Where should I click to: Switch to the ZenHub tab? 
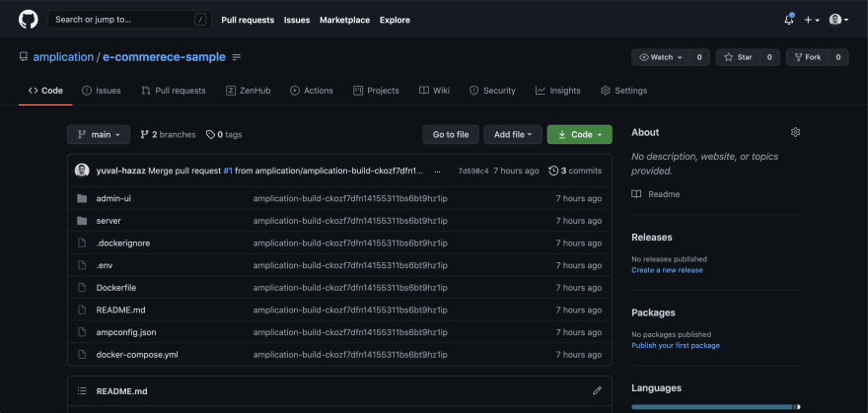[248, 91]
